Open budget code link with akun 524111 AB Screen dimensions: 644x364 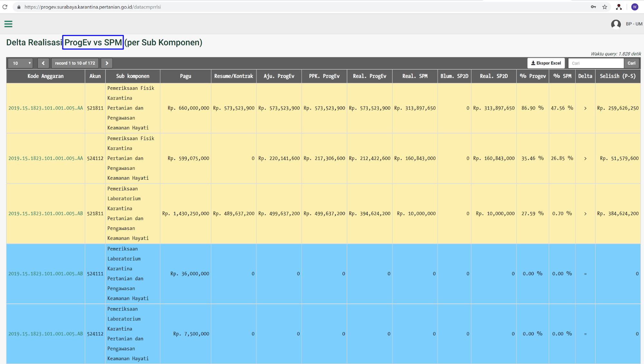point(45,274)
